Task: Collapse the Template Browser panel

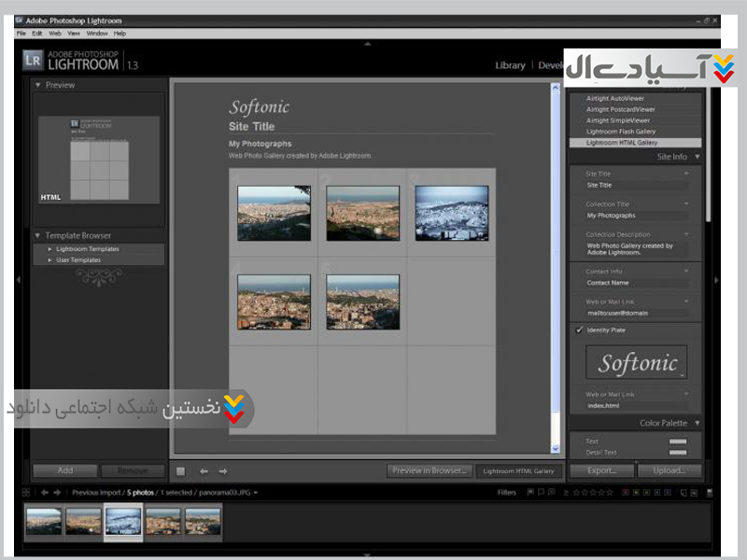Action: tap(38, 236)
